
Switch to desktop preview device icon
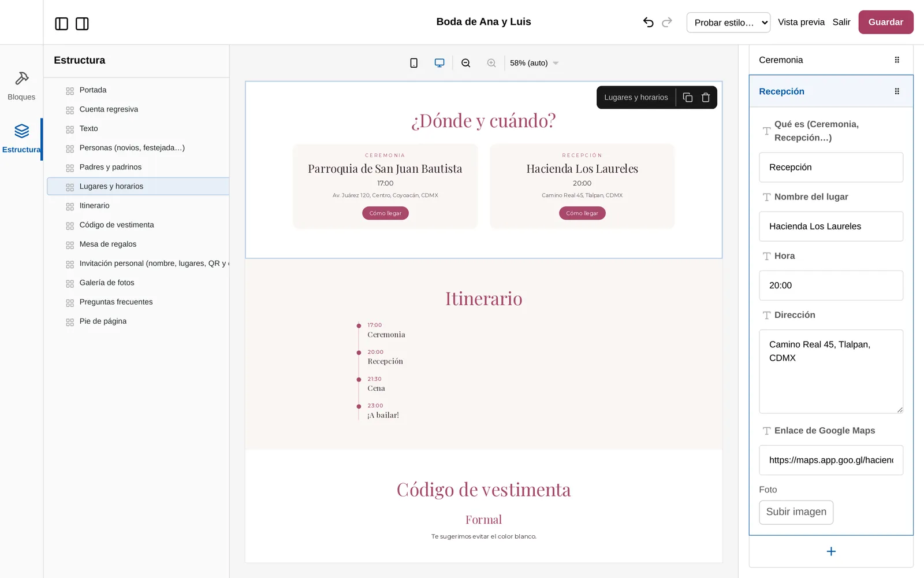pos(439,63)
